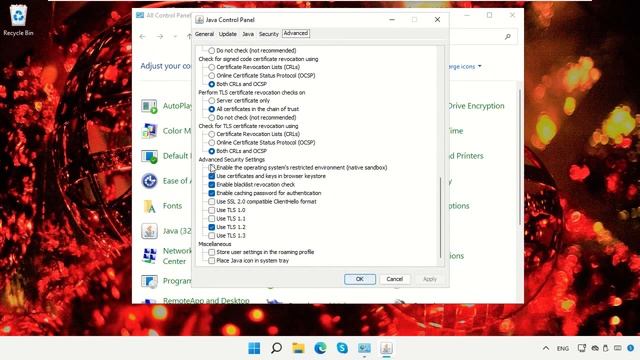The height and width of the screenshot is (360, 640).
Task: Open the Fonts folder icon
Action: click(x=149, y=206)
